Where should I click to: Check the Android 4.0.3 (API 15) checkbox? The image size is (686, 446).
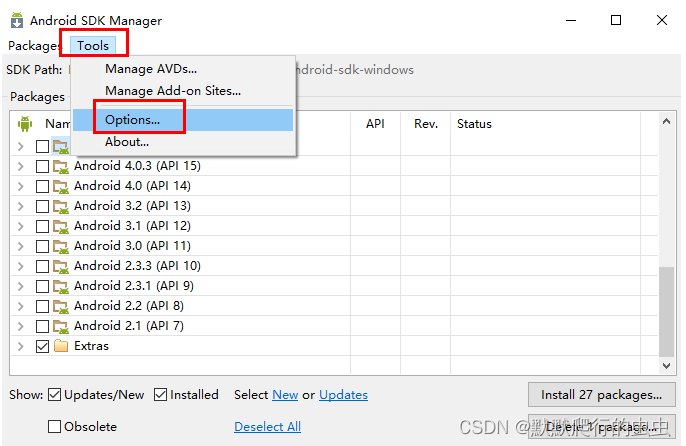coord(42,166)
